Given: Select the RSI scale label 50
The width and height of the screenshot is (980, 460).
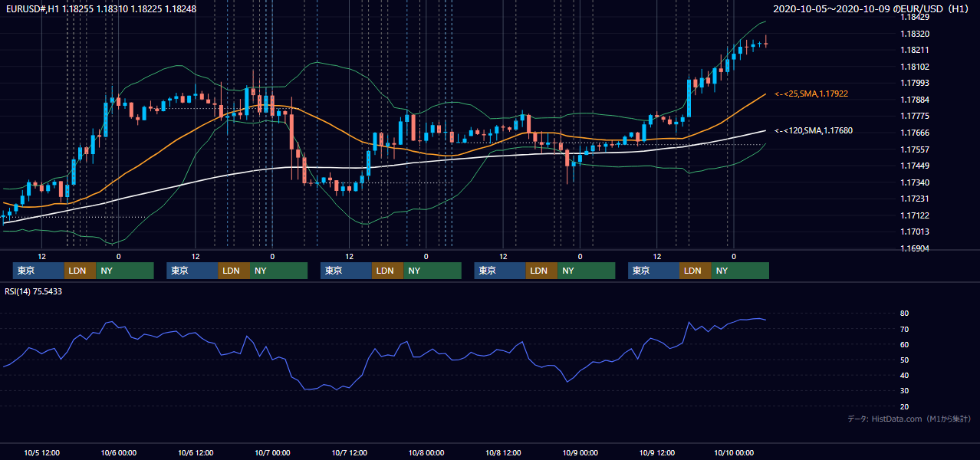Looking at the screenshot, I should (905, 360).
